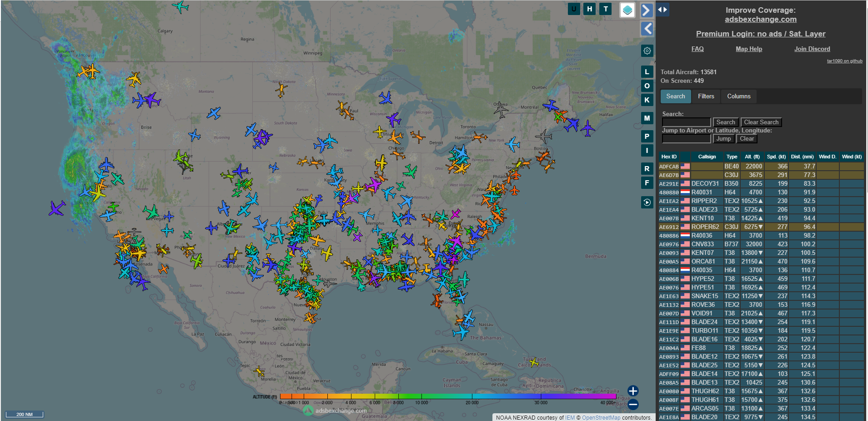Sort table by Wind (kt) column

coord(852,157)
